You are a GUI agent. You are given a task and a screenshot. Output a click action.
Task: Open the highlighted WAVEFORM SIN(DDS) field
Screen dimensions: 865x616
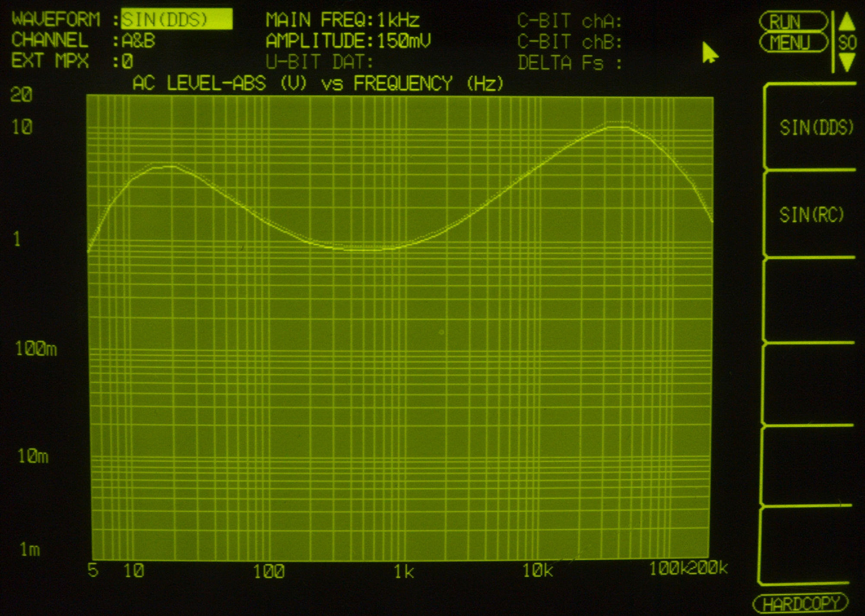point(176,19)
